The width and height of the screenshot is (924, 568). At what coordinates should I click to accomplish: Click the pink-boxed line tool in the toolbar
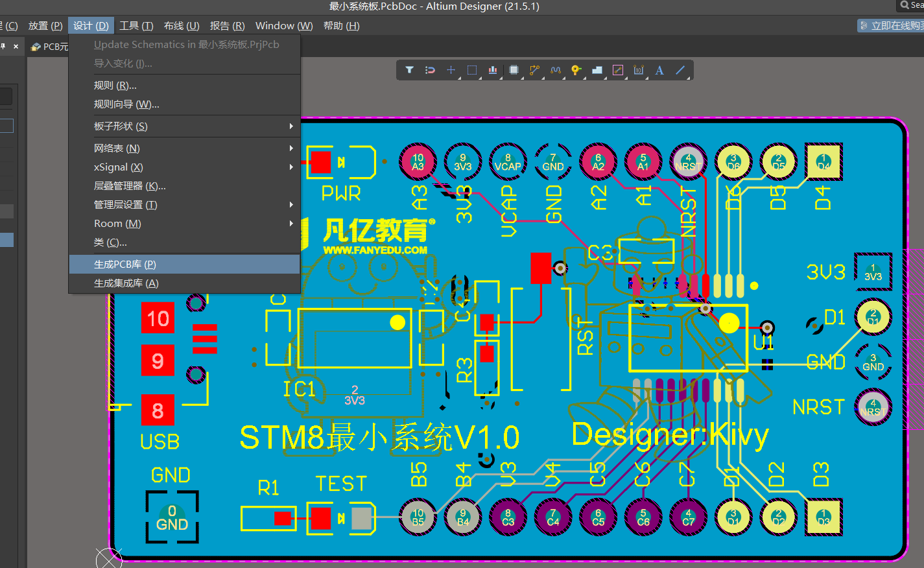point(618,70)
